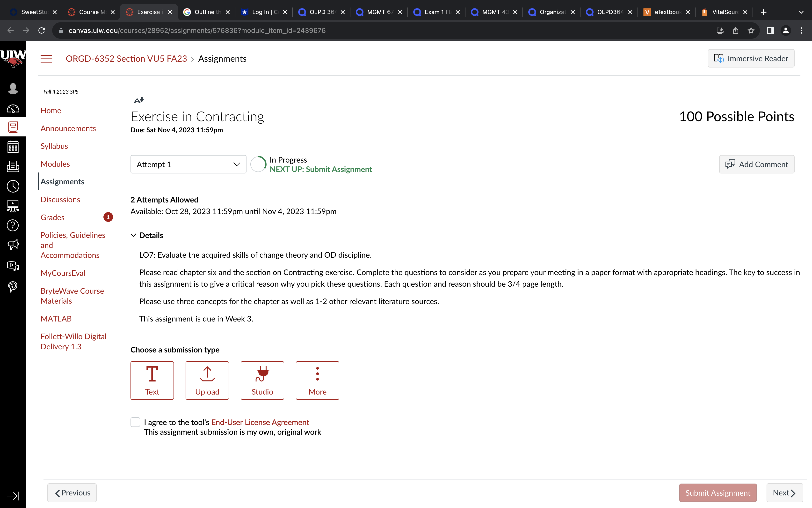Open the Studio media icon in sidebar

(13, 266)
